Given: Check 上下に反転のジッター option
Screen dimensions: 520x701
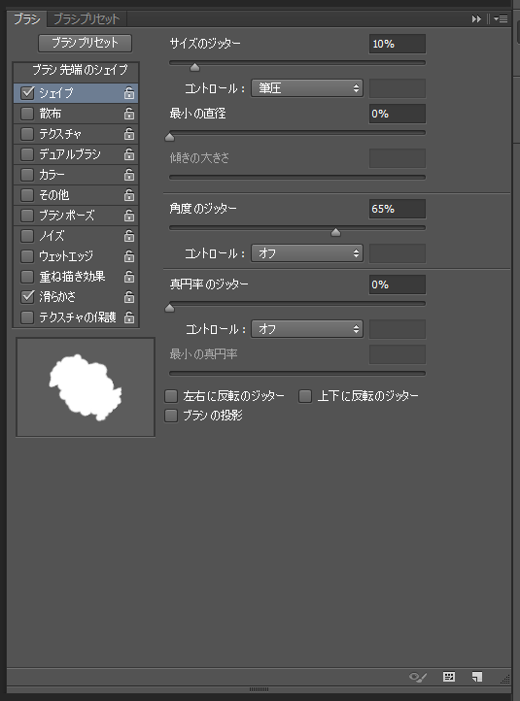Looking at the screenshot, I should click(x=305, y=396).
